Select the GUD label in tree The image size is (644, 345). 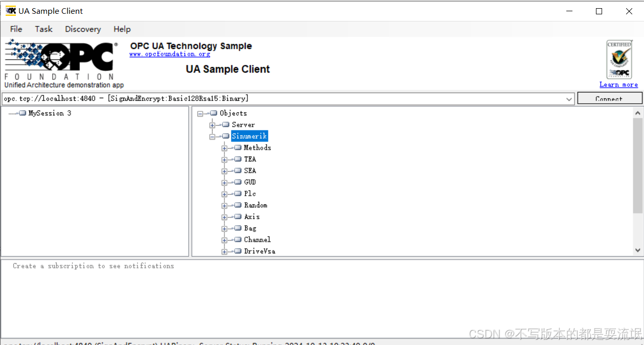pos(250,182)
